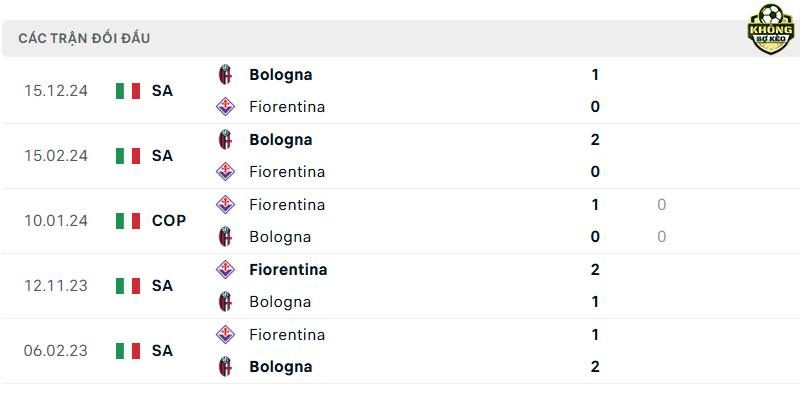Click Italy flag beside 15.02.24 date
The height and width of the screenshot is (400, 800).
[x=128, y=156]
